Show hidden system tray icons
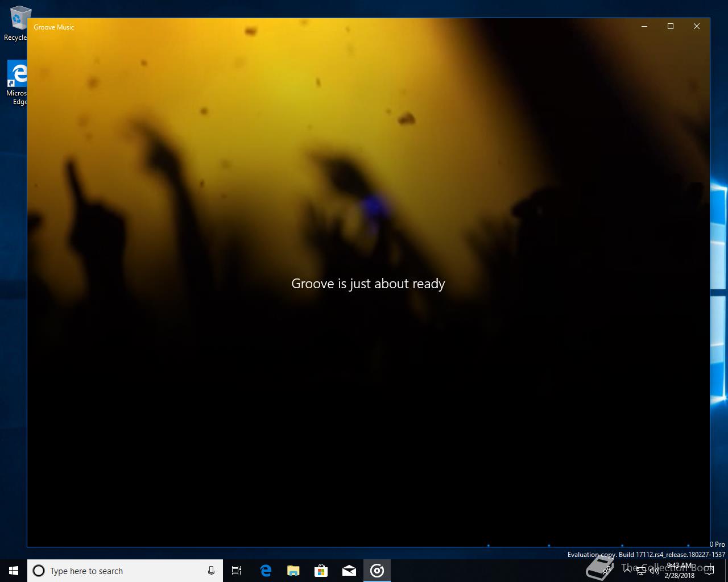The height and width of the screenshot is (582, 728). 627,571
